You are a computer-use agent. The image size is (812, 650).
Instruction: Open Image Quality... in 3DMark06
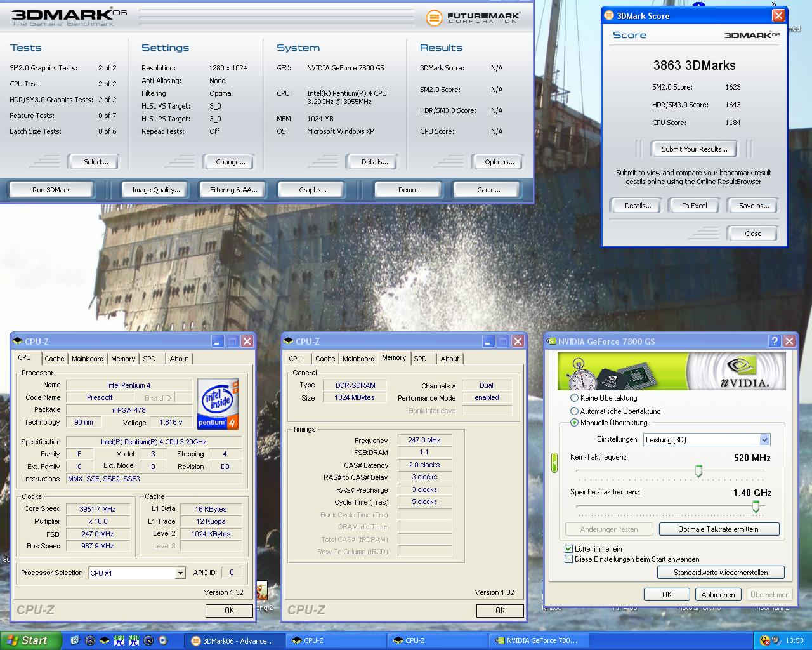pyautogui.click(x=156, y=190)
